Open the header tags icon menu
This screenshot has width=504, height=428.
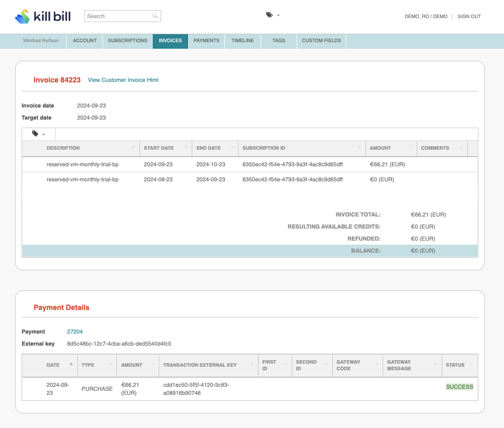(273, 15)
